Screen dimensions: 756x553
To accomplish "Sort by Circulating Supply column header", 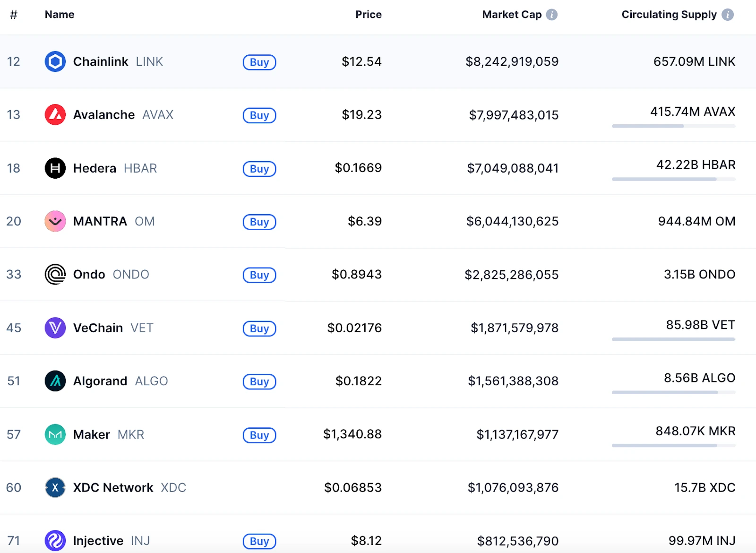I will point(669,15).
